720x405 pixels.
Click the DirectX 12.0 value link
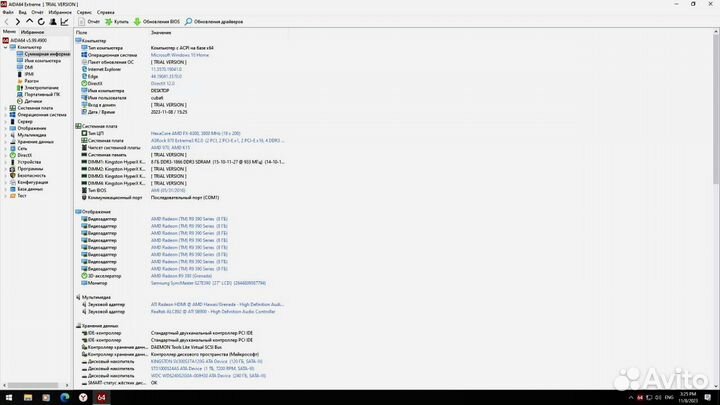pyautogui.click(x=163, y=84)
